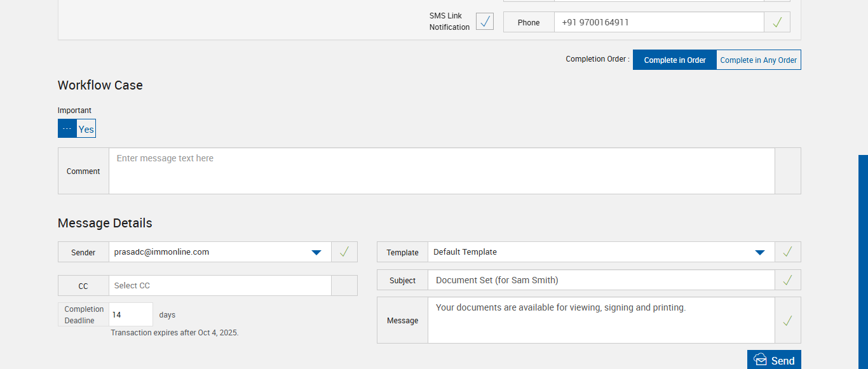The image size is (868, 369).
Task: Select the Complete in Any Order option
Action: (x=758, y=60)
